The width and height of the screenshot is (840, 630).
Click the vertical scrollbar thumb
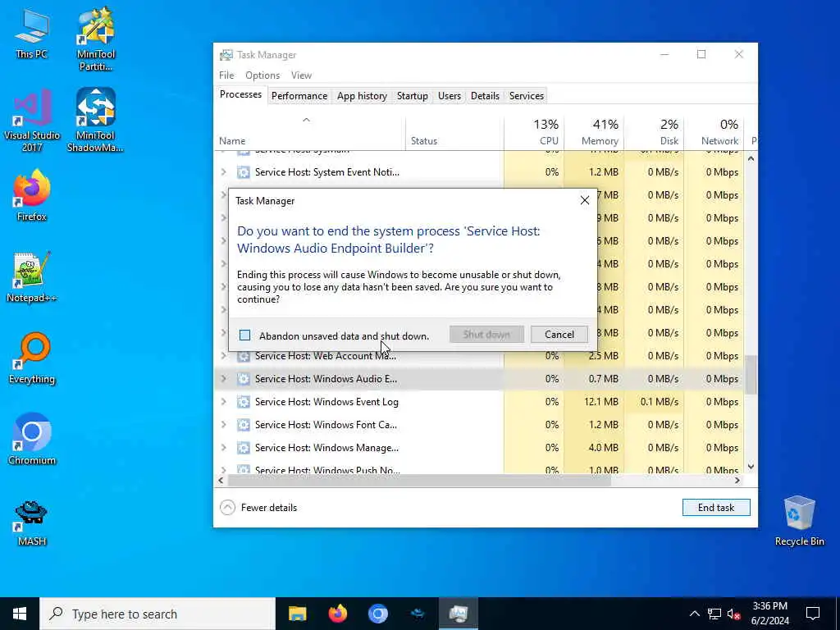coord(751,374)
